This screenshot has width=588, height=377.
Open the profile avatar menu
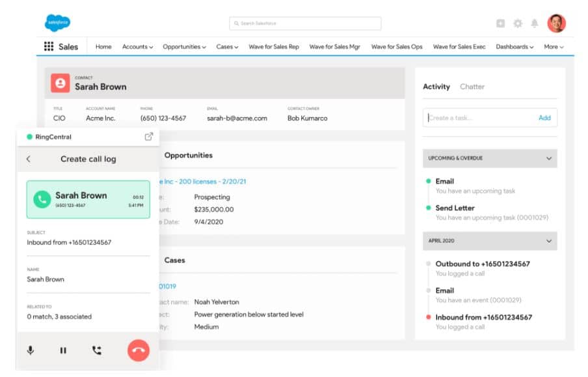(556, 23)
